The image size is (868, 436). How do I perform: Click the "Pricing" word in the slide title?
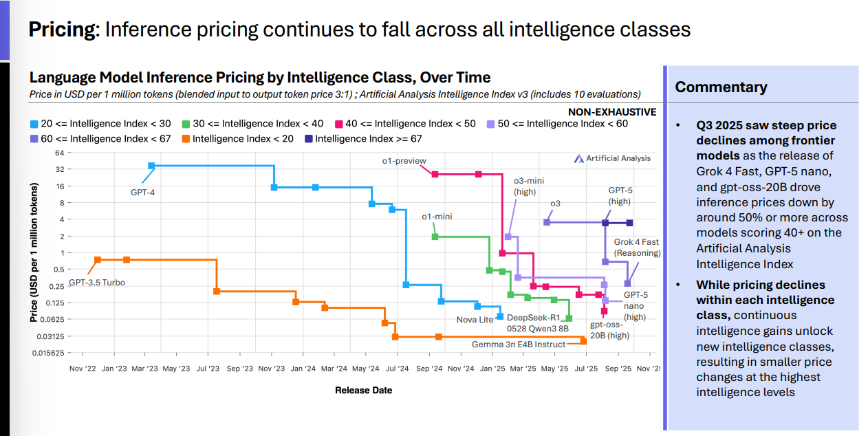point(61,30)
